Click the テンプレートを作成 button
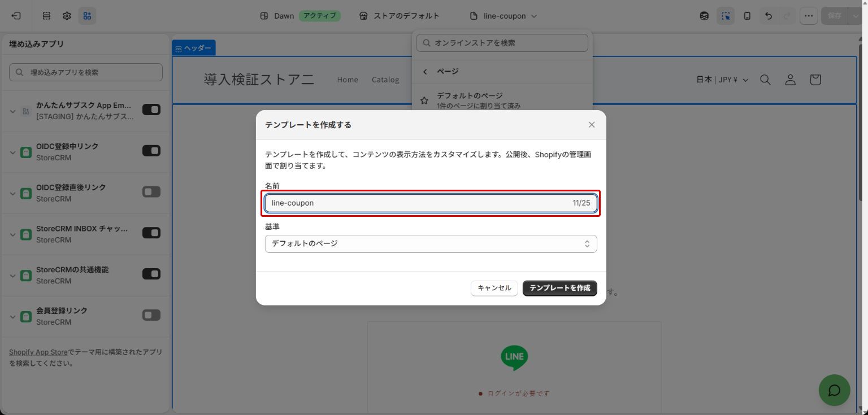 (x=560, y=288)
